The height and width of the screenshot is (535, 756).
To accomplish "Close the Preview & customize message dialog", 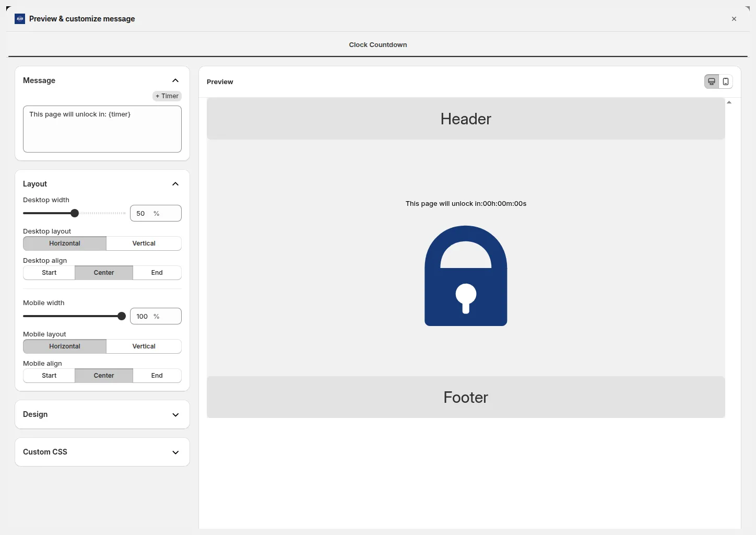I will (734, 19).
